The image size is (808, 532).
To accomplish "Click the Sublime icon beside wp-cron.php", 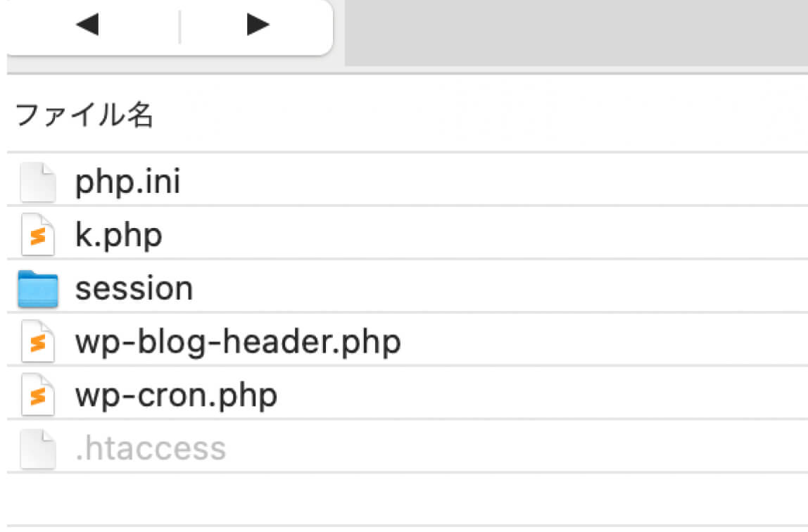I will (37, 395).
